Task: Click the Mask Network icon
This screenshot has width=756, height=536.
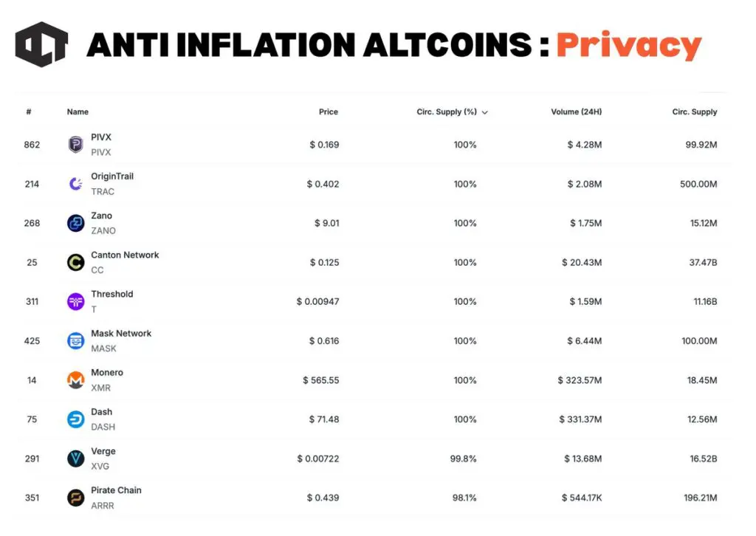Action: click(x=75, y=340)
